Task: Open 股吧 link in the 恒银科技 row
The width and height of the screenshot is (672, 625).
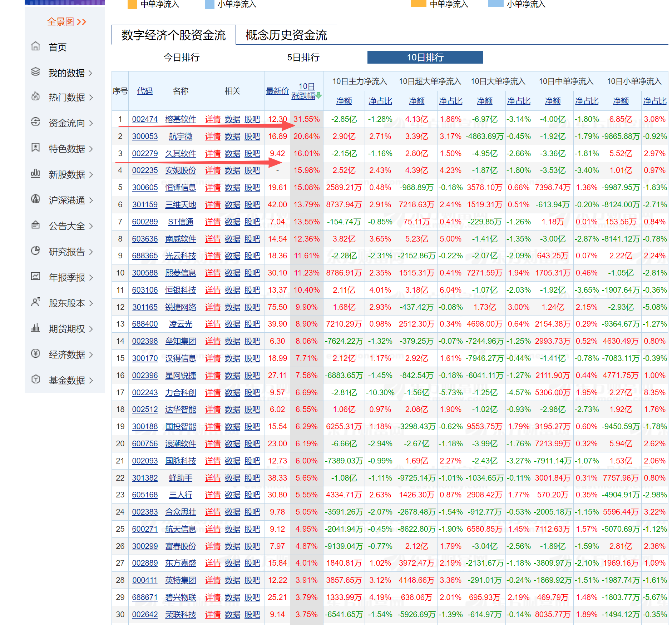Action: click(x=252, y=290)
